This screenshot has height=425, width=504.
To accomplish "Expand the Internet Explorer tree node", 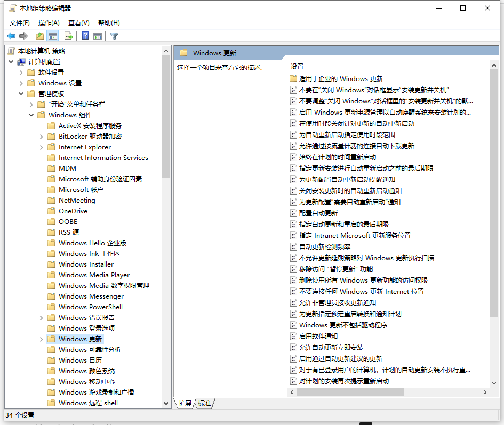I will coord(41,147).
